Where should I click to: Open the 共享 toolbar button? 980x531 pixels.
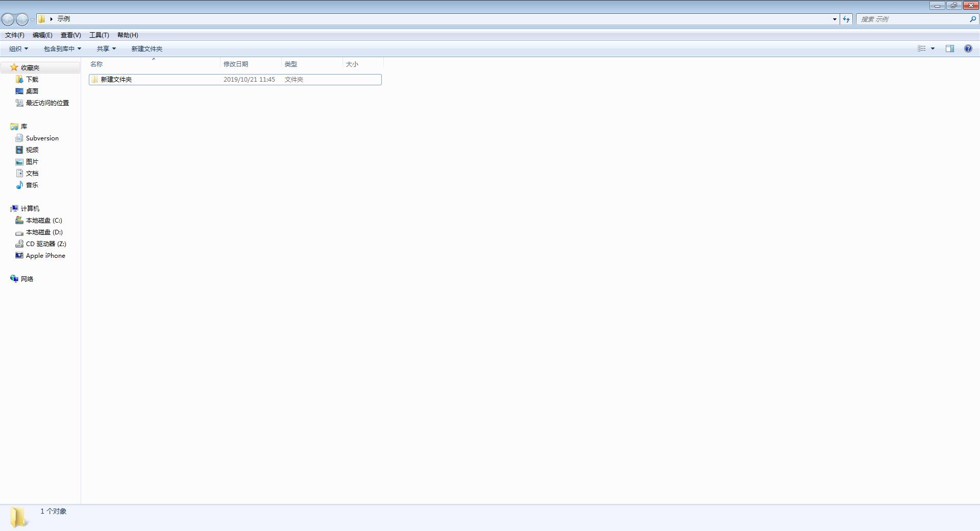[x=106, y=49]
